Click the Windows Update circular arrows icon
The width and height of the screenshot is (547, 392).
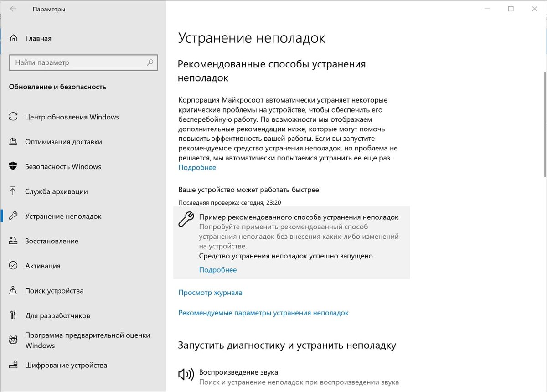(13, 117)
